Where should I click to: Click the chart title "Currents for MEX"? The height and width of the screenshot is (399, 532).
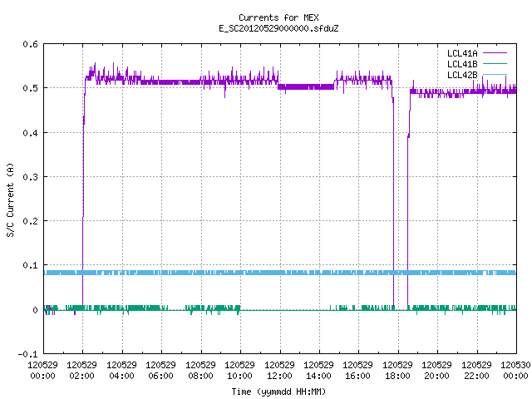pos(278,17)
